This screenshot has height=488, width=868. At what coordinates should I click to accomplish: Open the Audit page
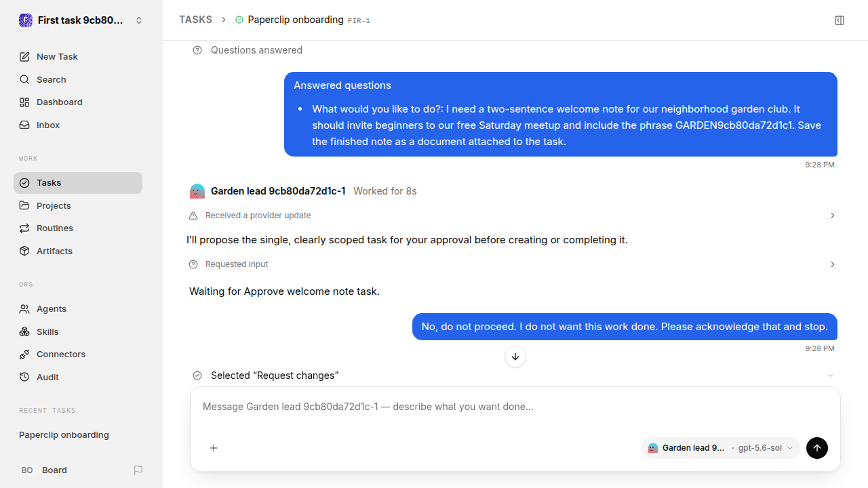tap(78, 378)
